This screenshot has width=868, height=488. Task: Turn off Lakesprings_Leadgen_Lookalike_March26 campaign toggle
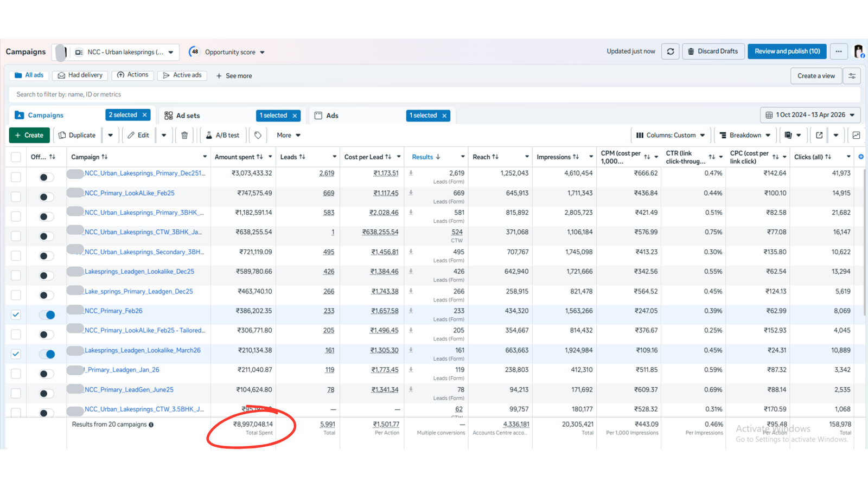pos(47,354)
